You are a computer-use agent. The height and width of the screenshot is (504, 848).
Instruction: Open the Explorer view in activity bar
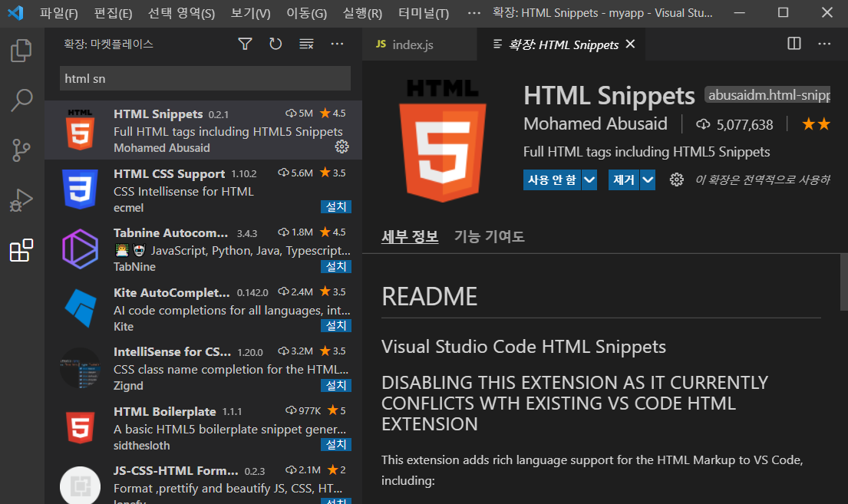tap(21, 51)
